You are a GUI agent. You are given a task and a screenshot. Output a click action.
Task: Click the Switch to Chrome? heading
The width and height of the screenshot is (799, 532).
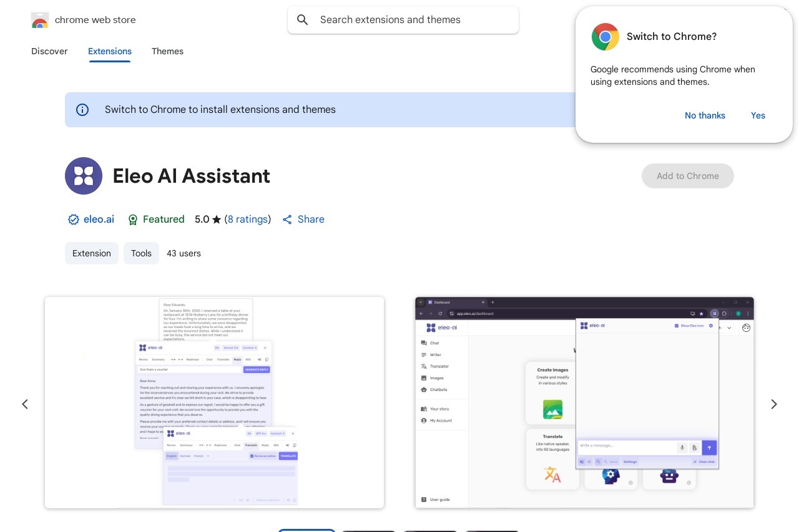(672, 37)
